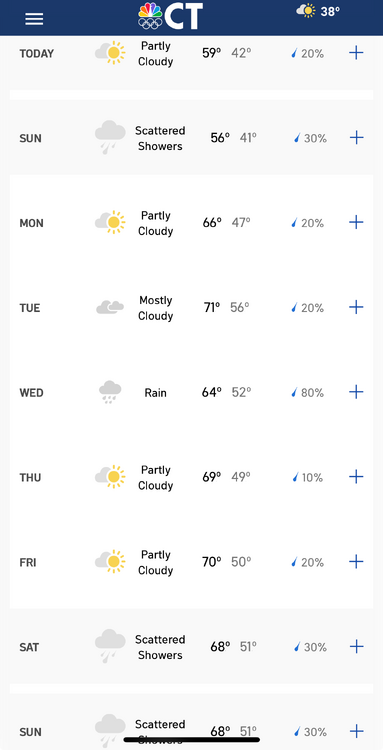Expand Sunday 56° forecast with plus
Screen dimensions: 383x750
pyautogui.click(x=357, y=138)
